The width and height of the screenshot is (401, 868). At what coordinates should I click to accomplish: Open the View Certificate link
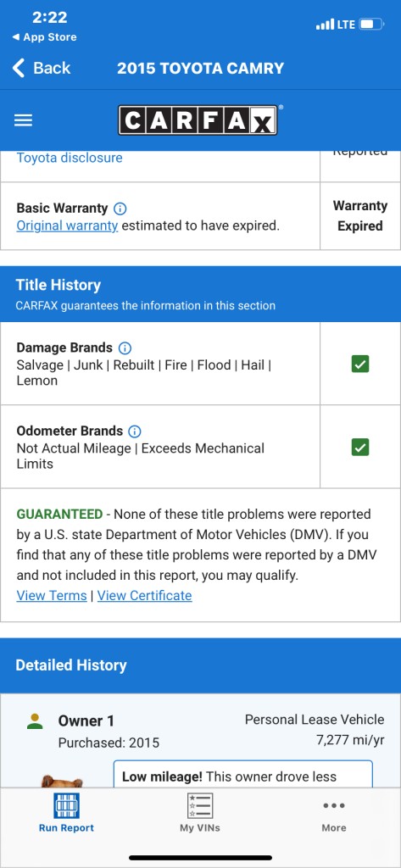click(x=145, y=596)
